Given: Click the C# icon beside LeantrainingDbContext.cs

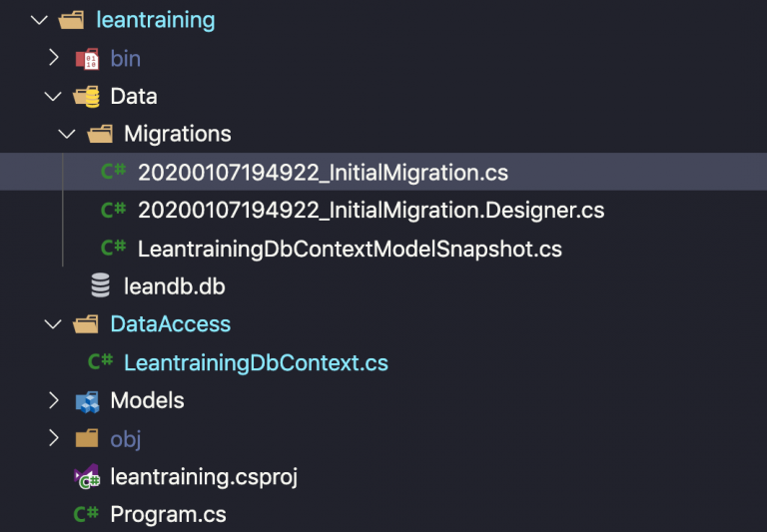Looking at the screenshot, I should [100, 363].
